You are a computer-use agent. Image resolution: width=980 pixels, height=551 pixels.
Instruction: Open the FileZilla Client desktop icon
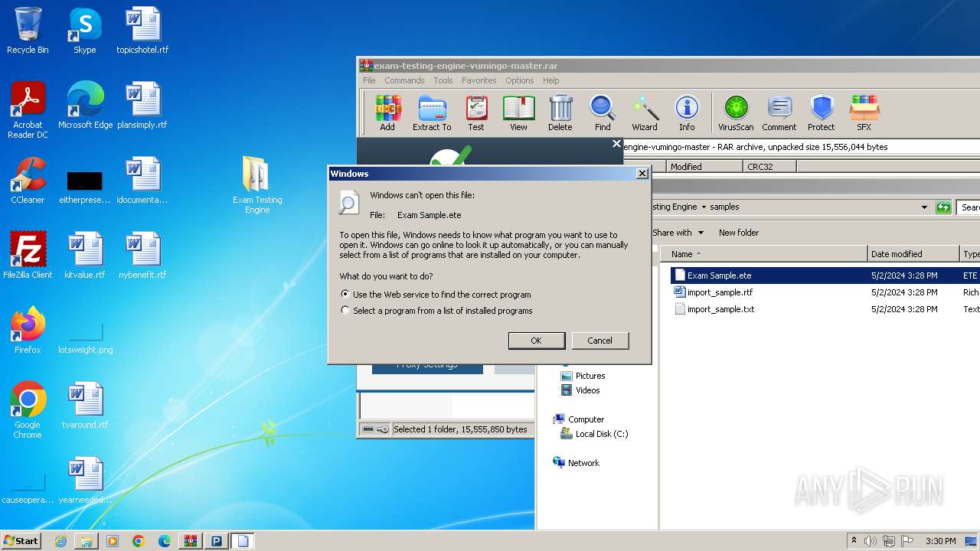pyautogui.click(x=28, y=256)
